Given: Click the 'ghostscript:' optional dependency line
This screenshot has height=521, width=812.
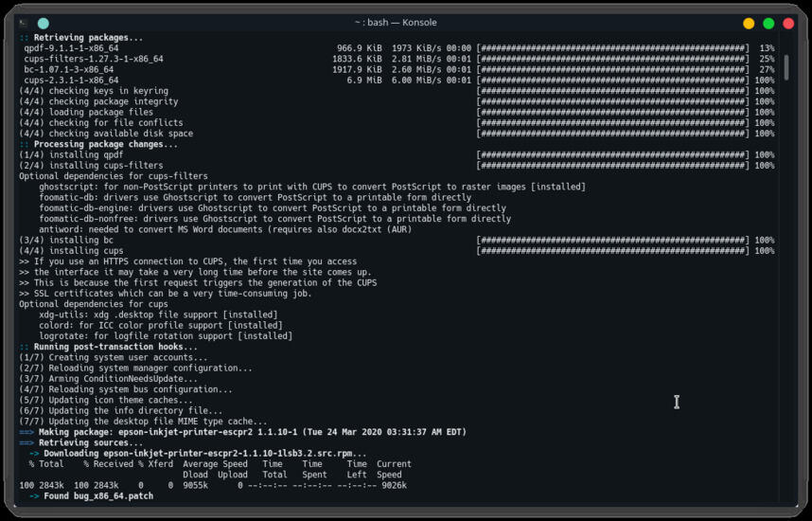Looking at the screenshot, I should (x=312, y=187).
